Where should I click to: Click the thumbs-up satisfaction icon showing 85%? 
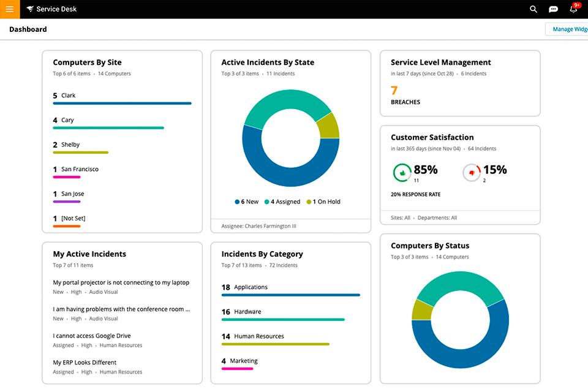402,172
